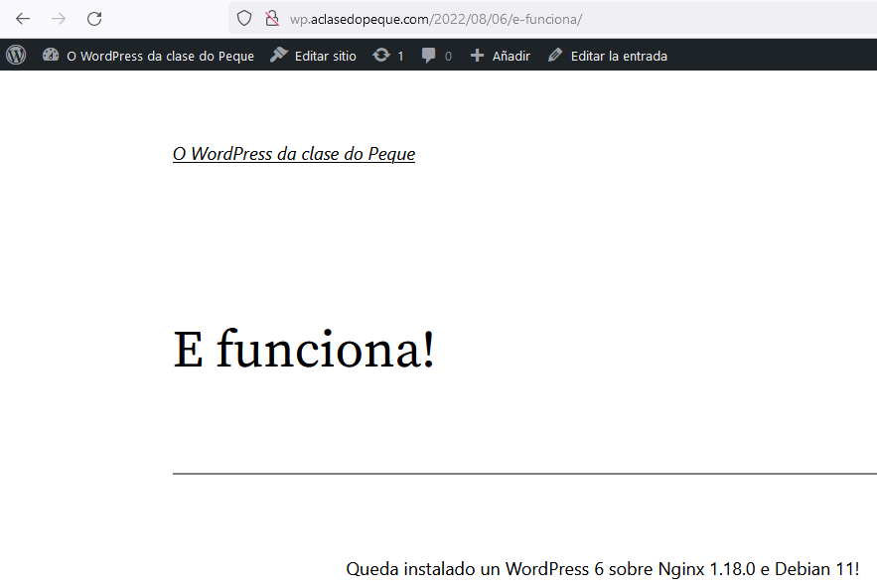877x588 pixels.
Task: Click the Editar sitio brush icon
Action: (278, 55)
